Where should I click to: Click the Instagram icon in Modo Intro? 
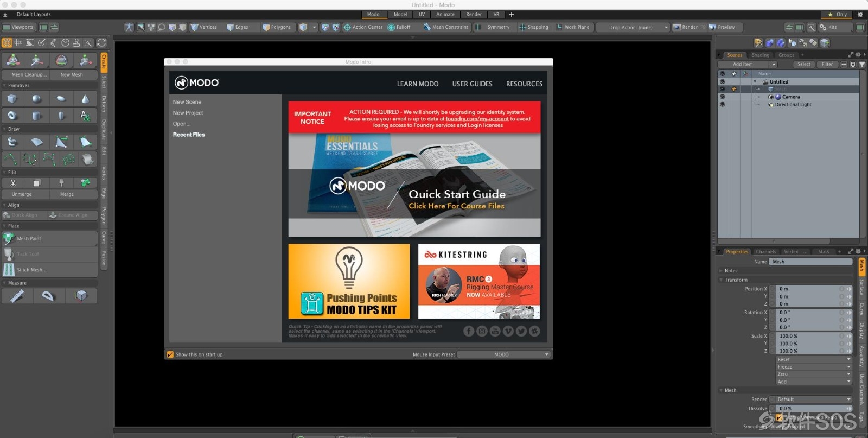482,331
